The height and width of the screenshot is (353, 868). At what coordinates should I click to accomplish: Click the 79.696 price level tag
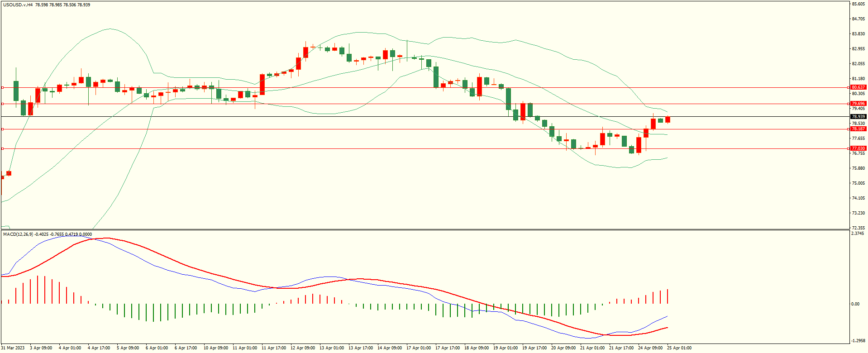coord(858,104)
